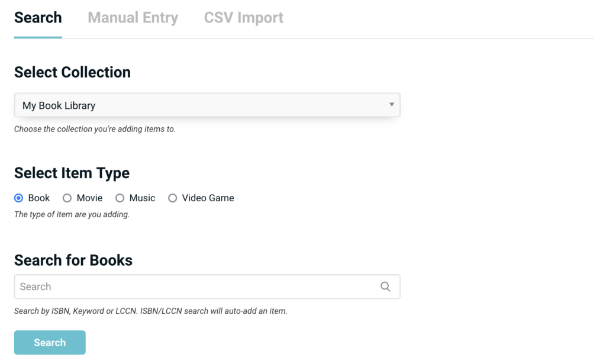Open the collection selector showing My Book Library
This screenshot has height=364, width=606.
pyautogui.click(x=207, y=104)
